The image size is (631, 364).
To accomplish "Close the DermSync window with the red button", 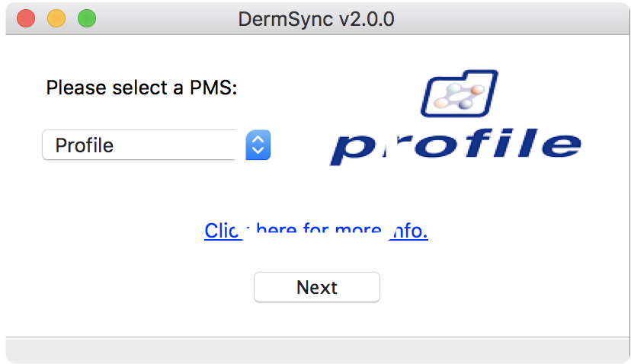I will 26,18.
